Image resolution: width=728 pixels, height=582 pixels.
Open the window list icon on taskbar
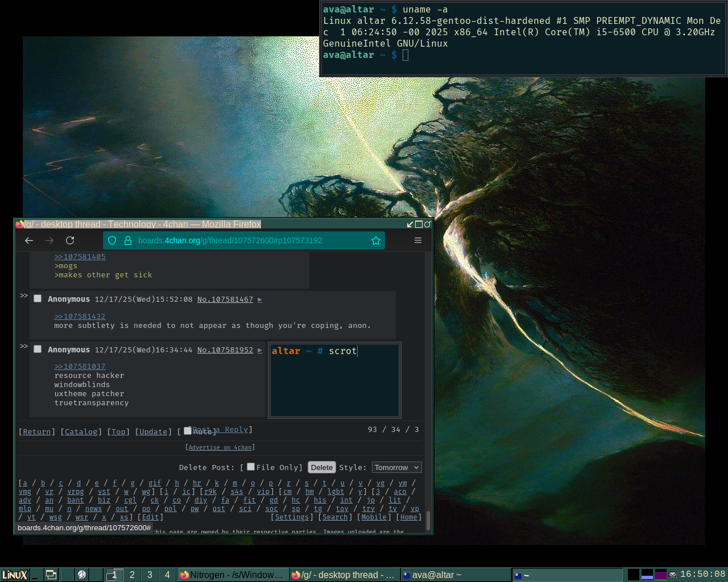click(x=51, y=575)
